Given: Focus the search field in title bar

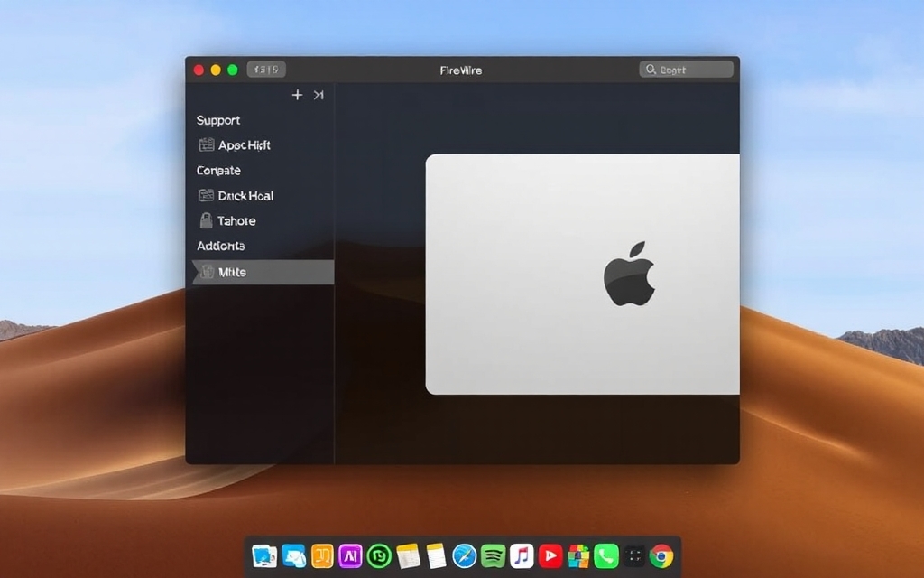Looking at the screenshot, I should (686, 70).
